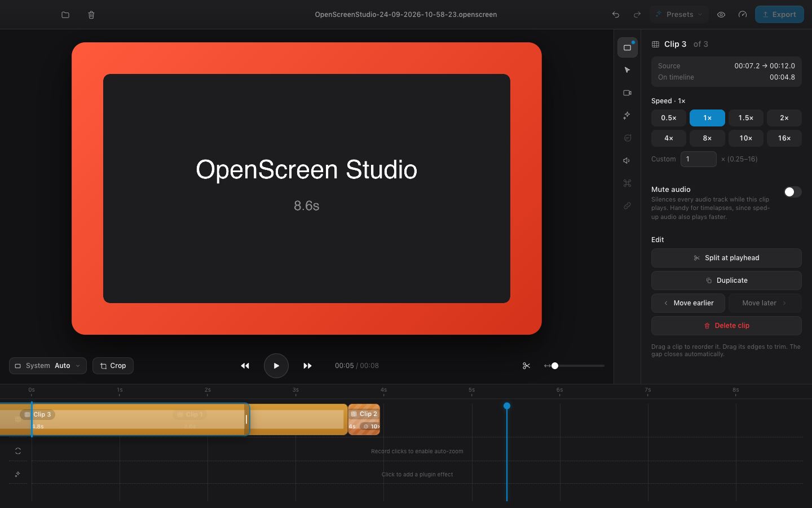Click the trash icon in top bar
812x508 pixels.
pyautogui.click(x=91, y=15)
